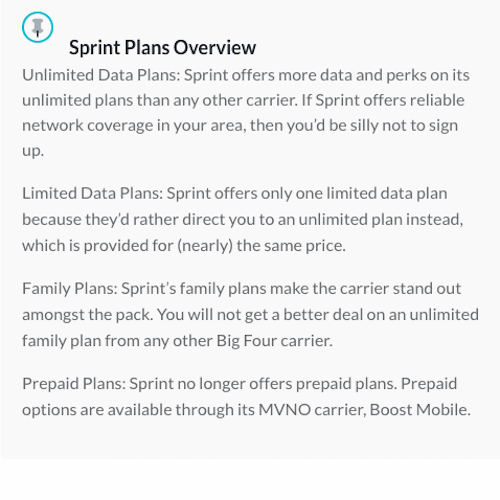This screenshot has height=500, width=500.
Task: Click the phrase "network coverage"
Action: click(88, 126)
